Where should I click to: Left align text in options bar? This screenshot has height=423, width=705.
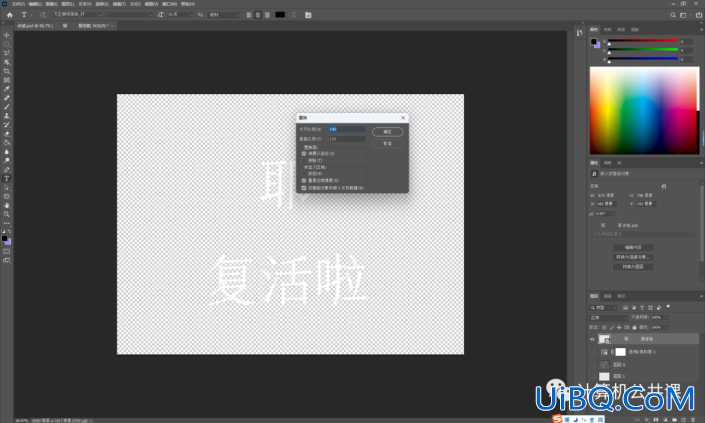tap(249, 15)
